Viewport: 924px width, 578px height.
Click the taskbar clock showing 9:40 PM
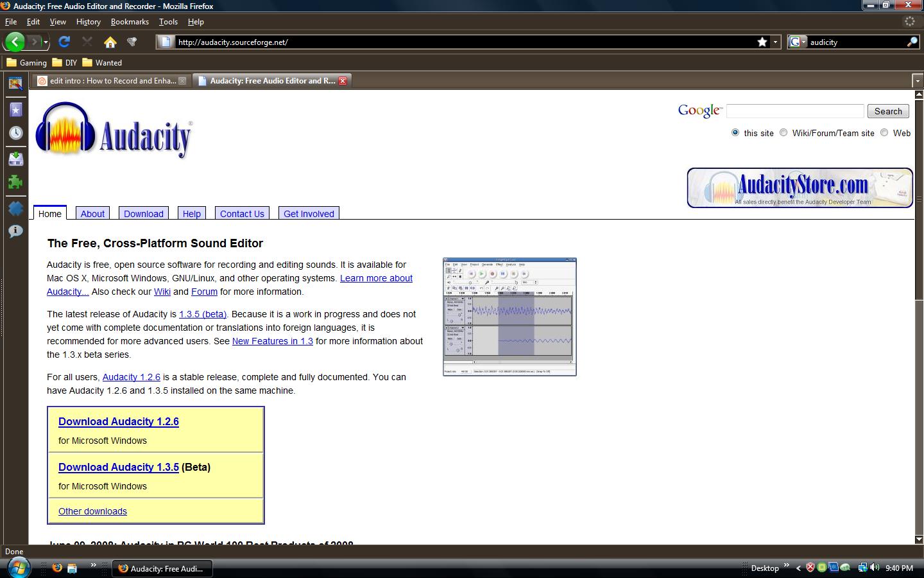899,568
